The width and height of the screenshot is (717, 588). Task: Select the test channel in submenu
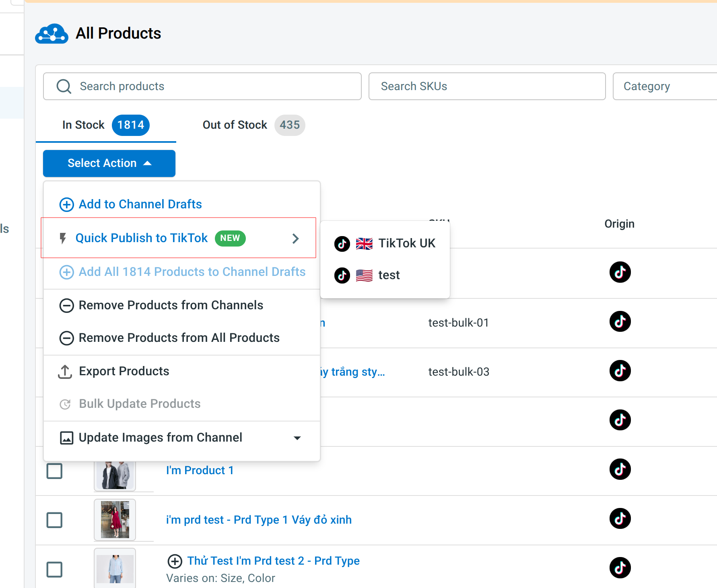[x=385, y=275]
